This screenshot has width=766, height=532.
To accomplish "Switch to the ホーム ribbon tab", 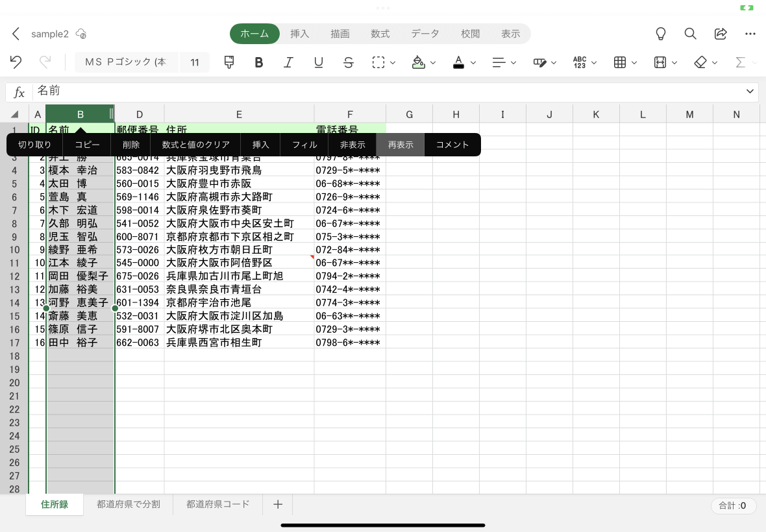I will pyautogui.click(x=254, y=34).
